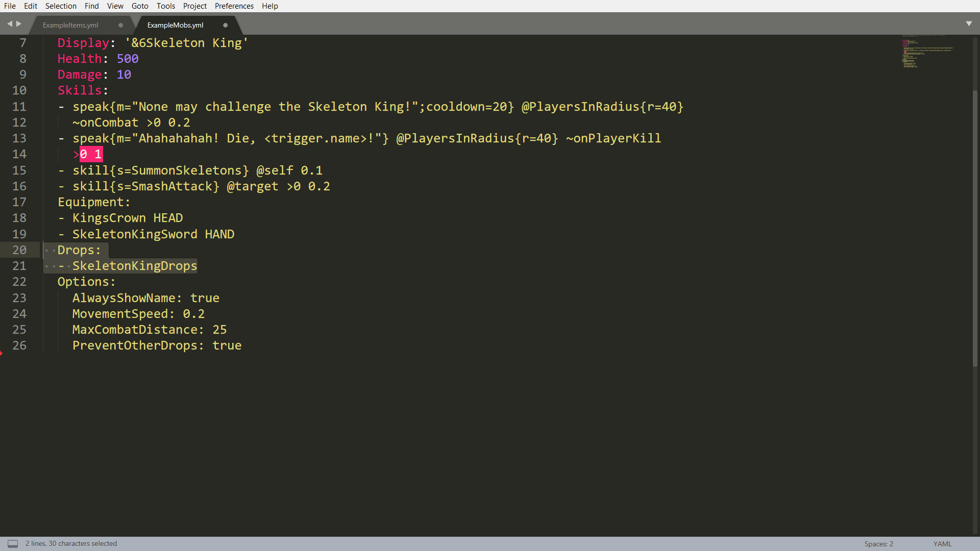Open the Goto menu
The height and width of the screenshot is (551, 980).
click(x=140, y=6)
